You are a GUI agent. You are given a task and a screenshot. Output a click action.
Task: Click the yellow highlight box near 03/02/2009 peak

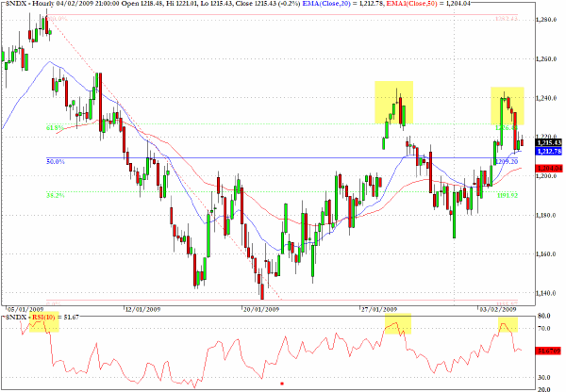coord(508,106)
